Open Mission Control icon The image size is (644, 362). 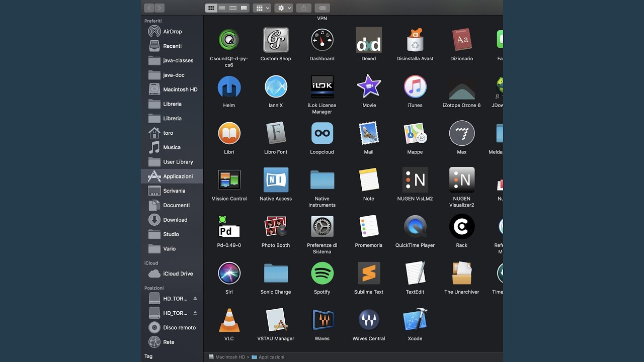tap(229, 180)
